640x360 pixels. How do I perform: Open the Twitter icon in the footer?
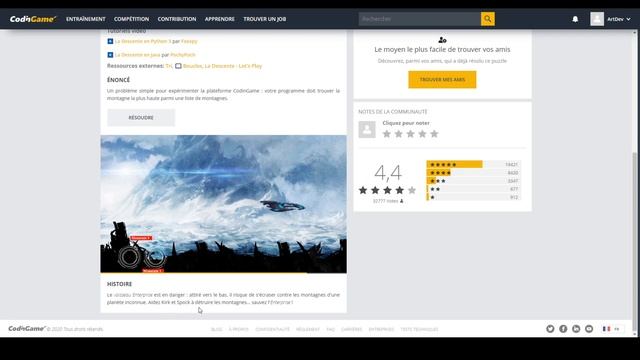[550, 329]
